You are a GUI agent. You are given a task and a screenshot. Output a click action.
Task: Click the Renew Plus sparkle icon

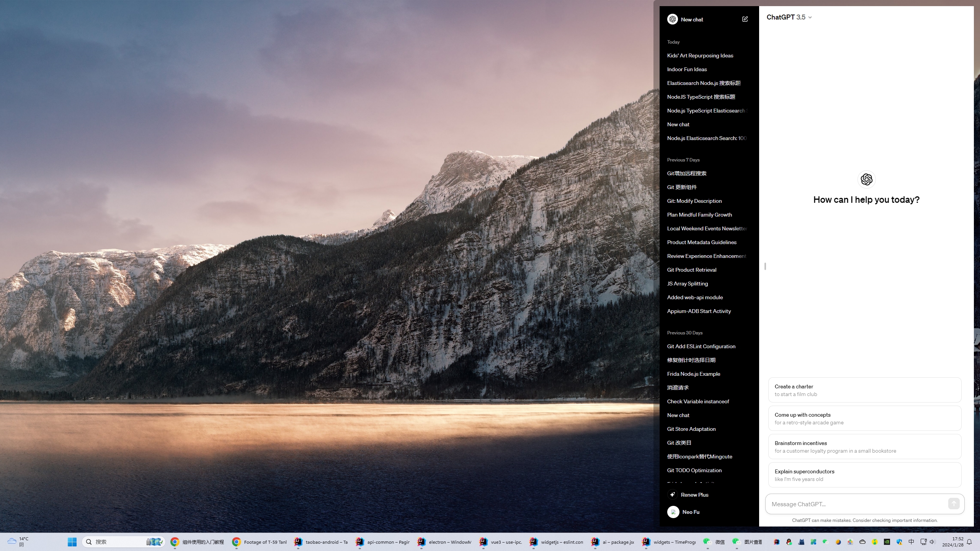pyautogui.click(x=672, y=494)
